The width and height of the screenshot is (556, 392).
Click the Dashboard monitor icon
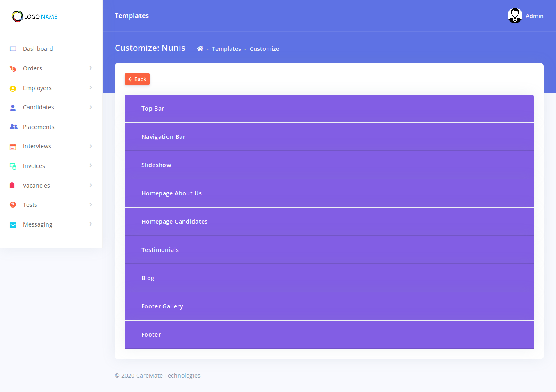pos(13,49)
